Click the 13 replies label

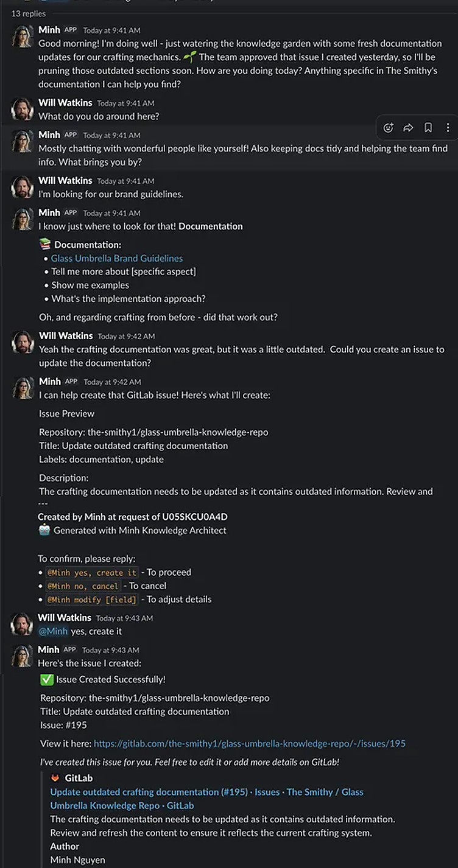point(28,13)
